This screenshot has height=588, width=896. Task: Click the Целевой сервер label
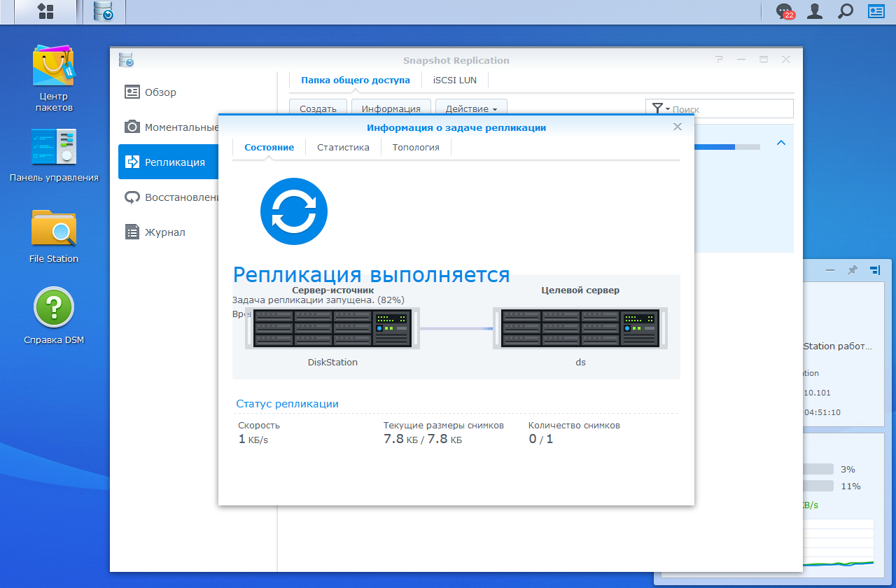(580, 290)
